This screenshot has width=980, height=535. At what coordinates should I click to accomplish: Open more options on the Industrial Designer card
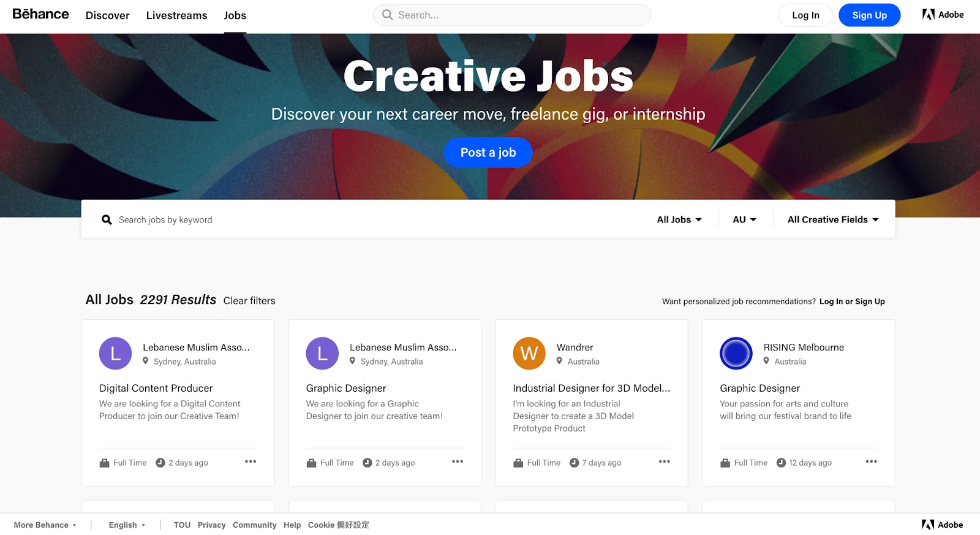pyautogui.click(x=665, y=461)
